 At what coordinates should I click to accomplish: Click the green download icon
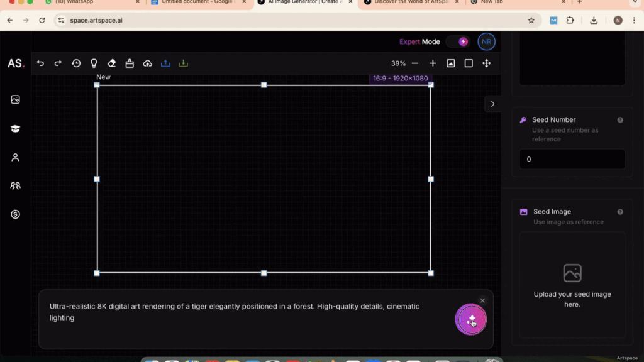pos(183,63)
